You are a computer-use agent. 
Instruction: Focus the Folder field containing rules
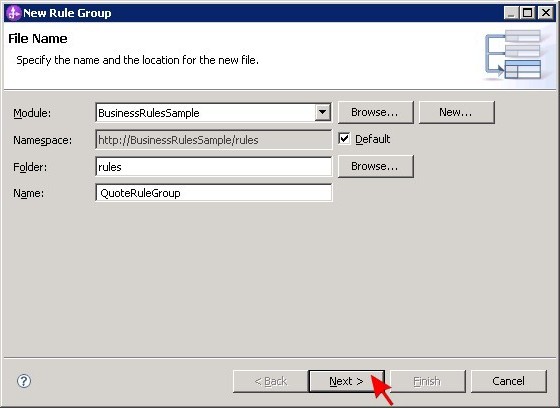click(214, 166)
